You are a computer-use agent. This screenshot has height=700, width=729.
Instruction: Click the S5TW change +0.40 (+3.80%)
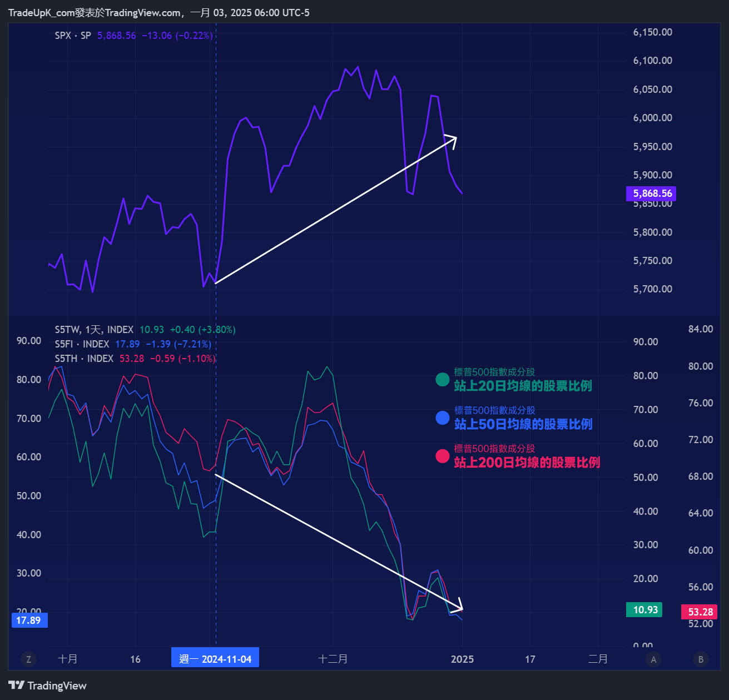click(202, 330)
